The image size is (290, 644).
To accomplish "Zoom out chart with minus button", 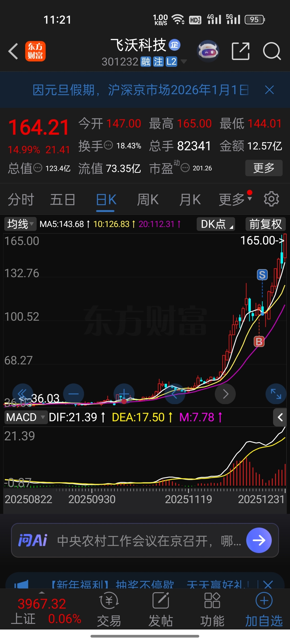I will click(74, 394).
